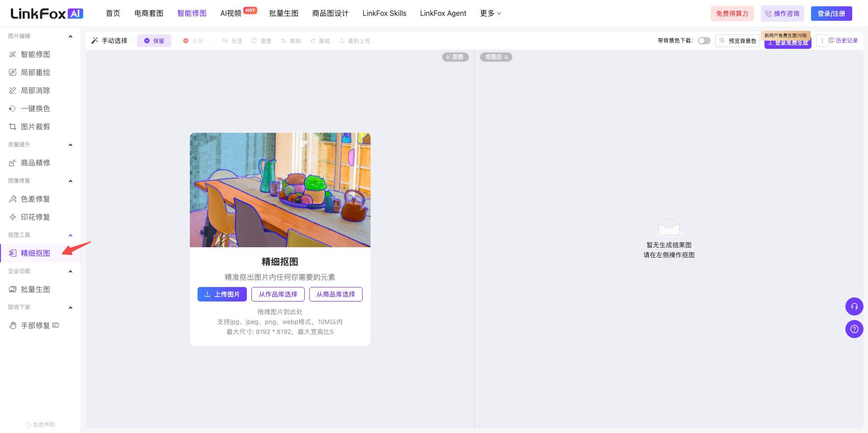Collapse the 企业功能 section
868x433 pixels.
71,271
